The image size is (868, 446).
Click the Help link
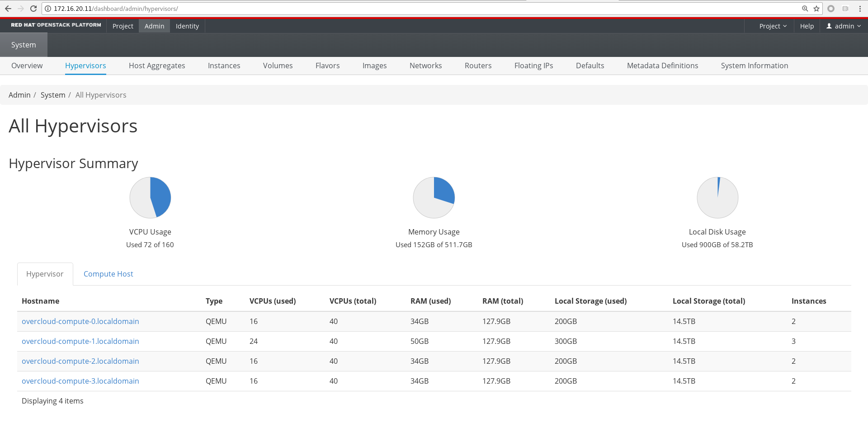(x=807, y=26)
